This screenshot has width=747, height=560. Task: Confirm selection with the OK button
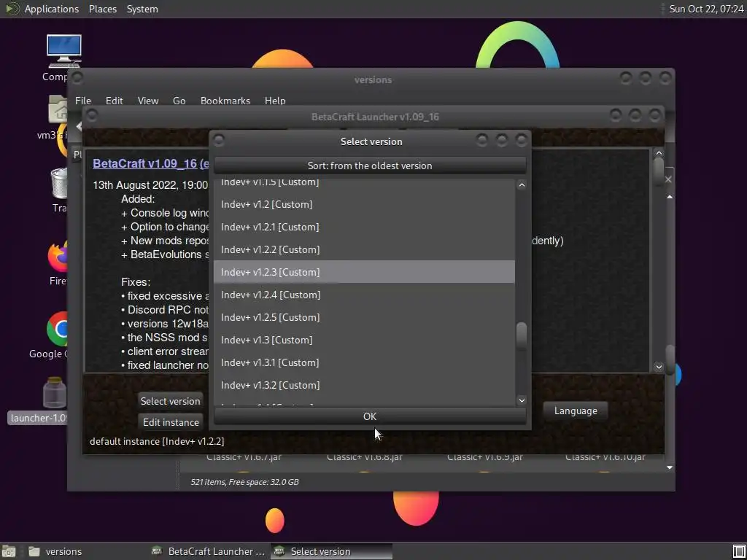click(x=370, y=416)
